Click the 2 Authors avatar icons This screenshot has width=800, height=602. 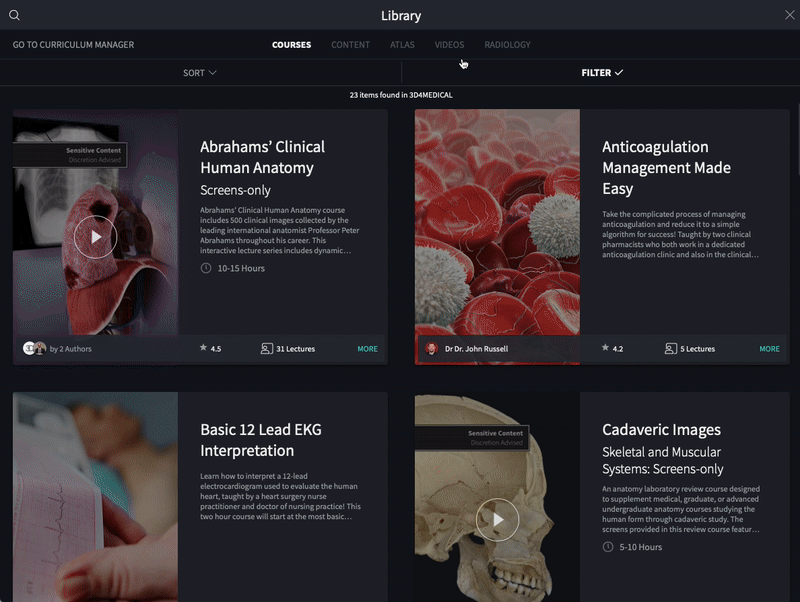coord(35,348)
